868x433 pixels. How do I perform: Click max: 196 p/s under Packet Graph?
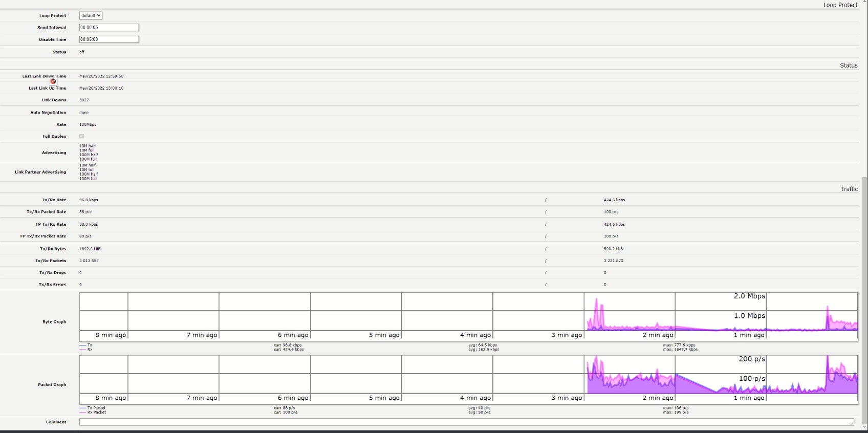(x=676, y=408)
